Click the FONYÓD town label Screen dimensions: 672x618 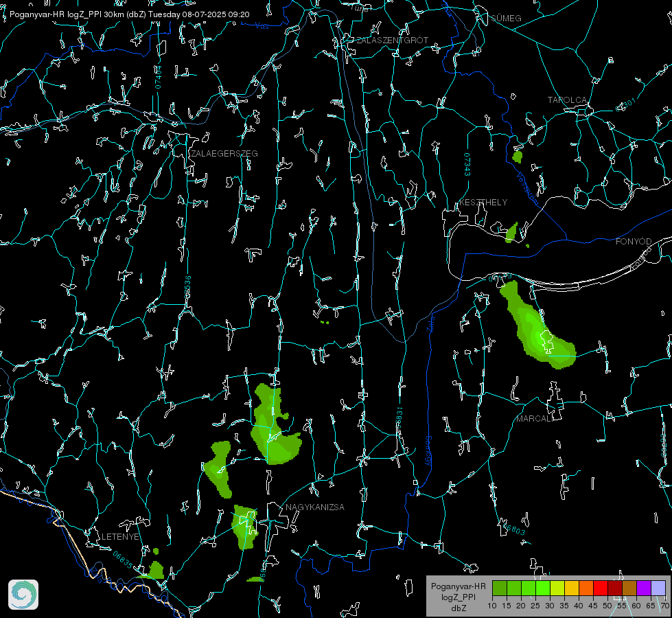point(634,242)
